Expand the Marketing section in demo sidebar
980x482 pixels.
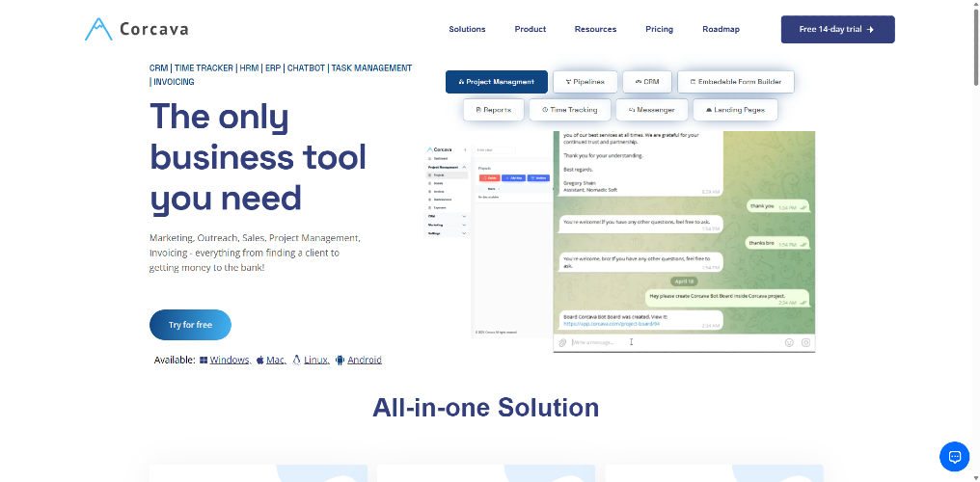(447, 225)
